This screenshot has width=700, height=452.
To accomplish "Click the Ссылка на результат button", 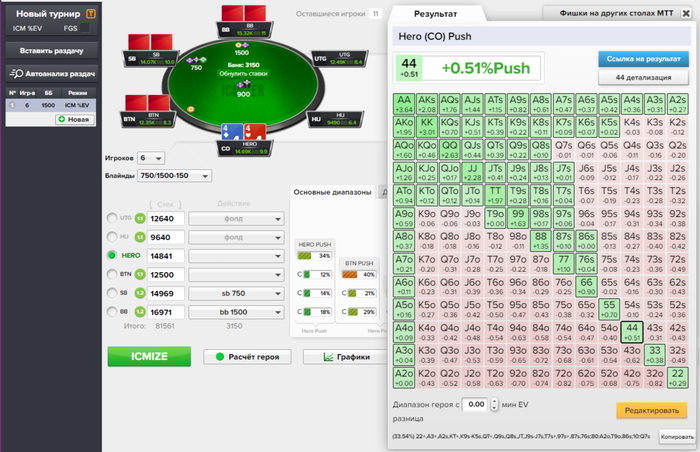I will click(643, 59).
